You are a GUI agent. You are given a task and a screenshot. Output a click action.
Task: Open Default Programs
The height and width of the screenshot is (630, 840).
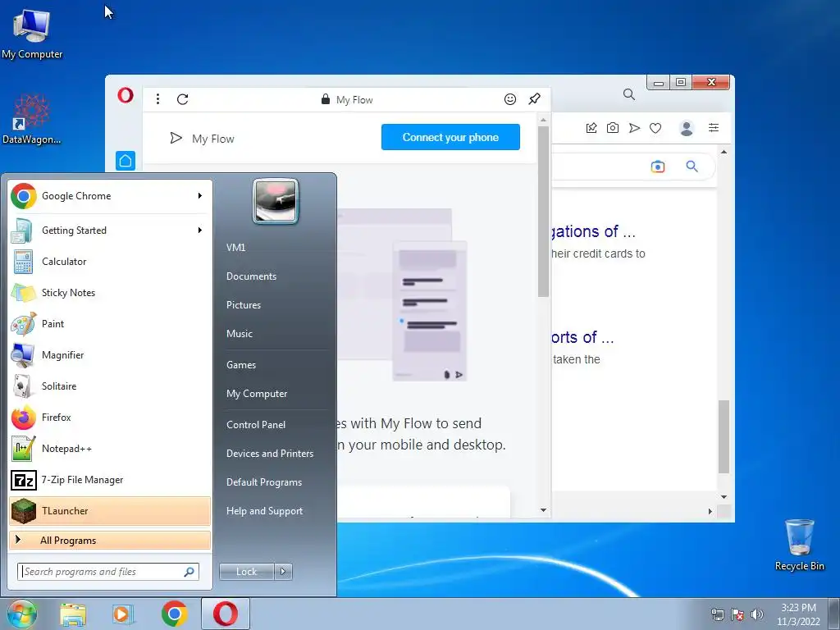264,482
